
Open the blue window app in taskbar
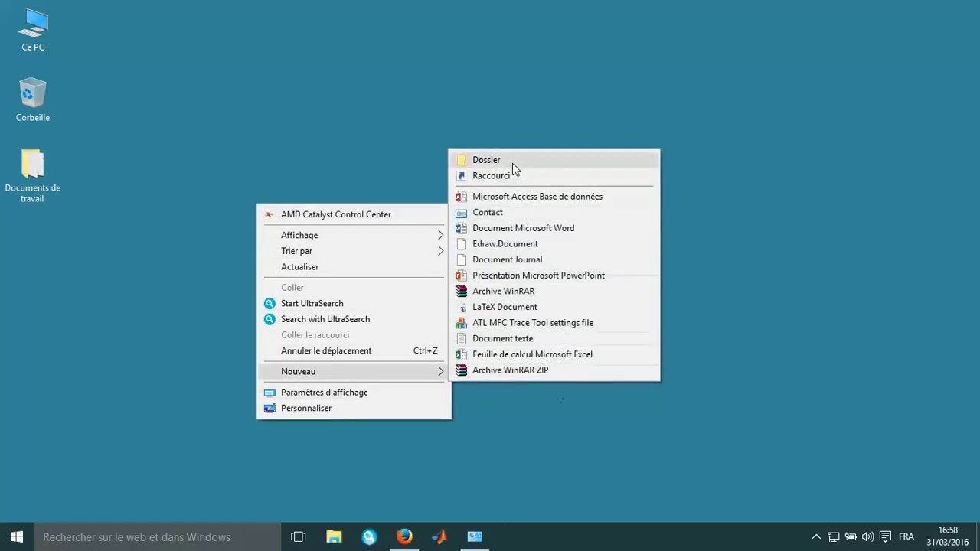tap(475, 537)
